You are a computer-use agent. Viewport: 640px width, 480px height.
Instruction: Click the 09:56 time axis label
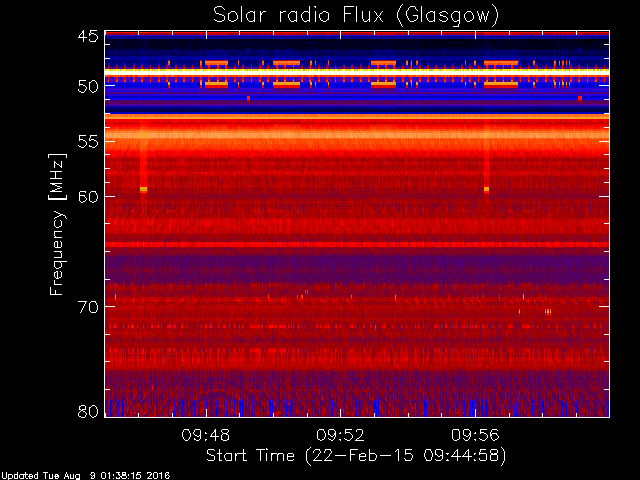[475, 435]
